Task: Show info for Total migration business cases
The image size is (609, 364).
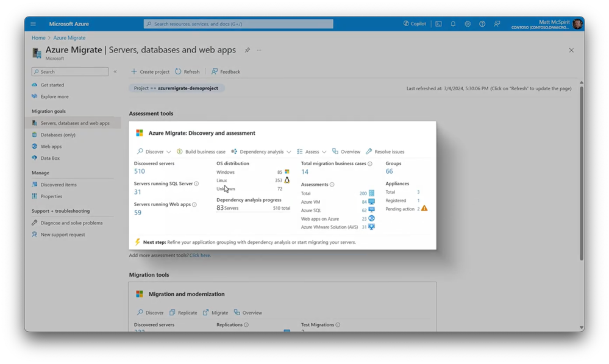Action: click(x=370, y=163)
